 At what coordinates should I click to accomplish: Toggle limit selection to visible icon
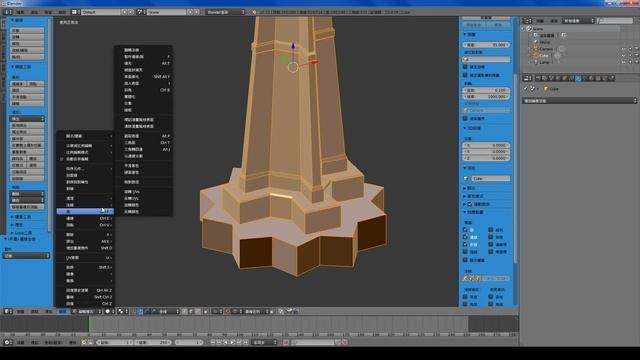(205, 311)
